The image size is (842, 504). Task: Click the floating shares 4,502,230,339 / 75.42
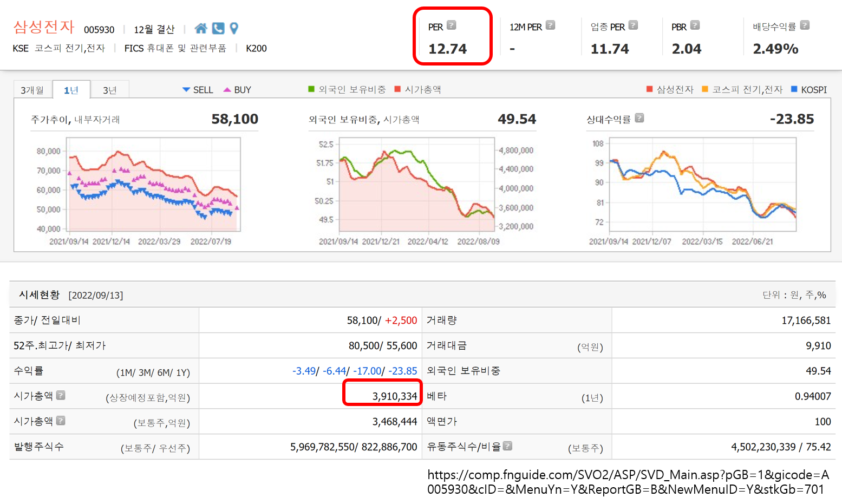781,447
